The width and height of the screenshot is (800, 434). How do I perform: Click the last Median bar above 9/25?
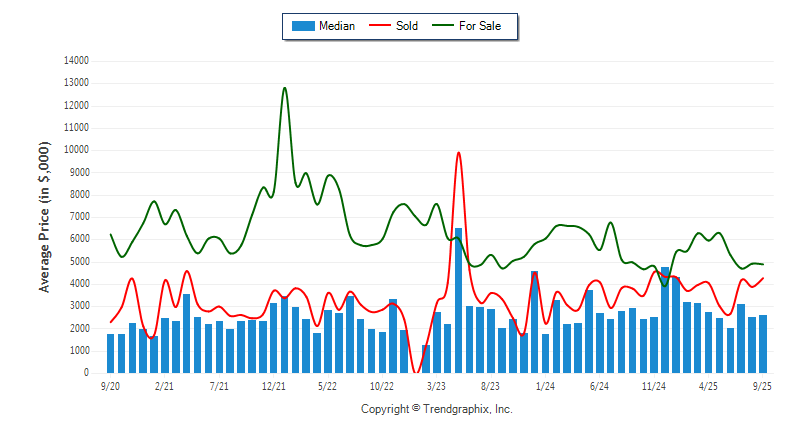coord(763,343)
